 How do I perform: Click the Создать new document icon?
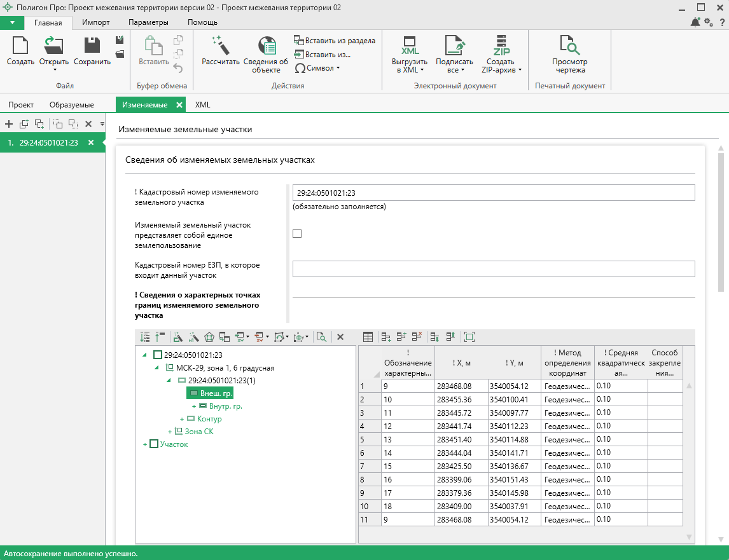20,46
